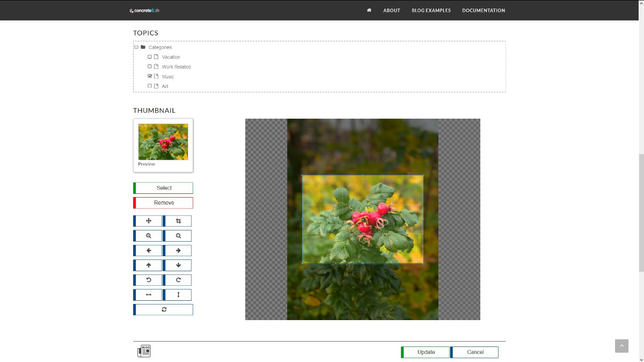Image resolution: width=644 pixels, height=362 pixels.
Task: Move the image right with arrow icon
Action: [x=178, y=251]
